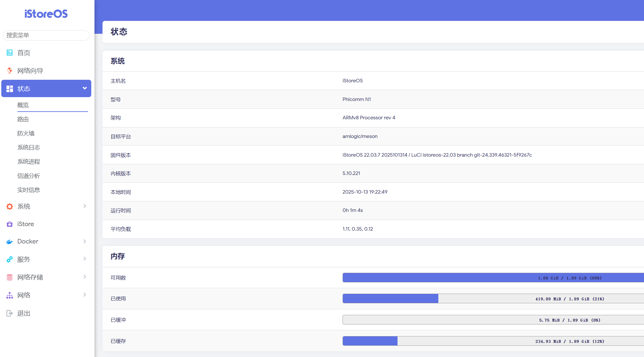Click the logout door icon
Image resolution: width=644 pixels, height=357 pixels.
pos(10,313)
